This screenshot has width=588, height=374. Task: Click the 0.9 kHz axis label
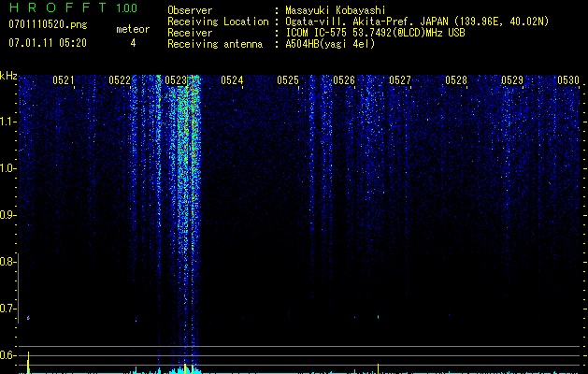7,215
